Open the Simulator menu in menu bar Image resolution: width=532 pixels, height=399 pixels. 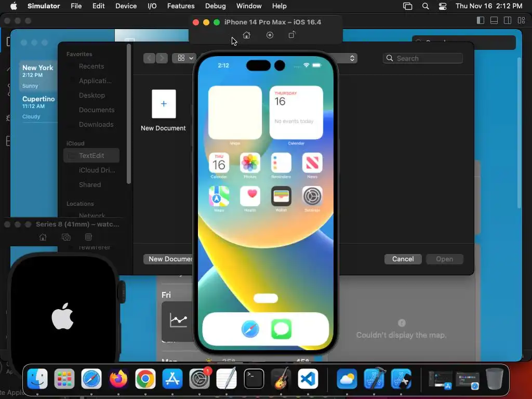(x=44, y=6)
